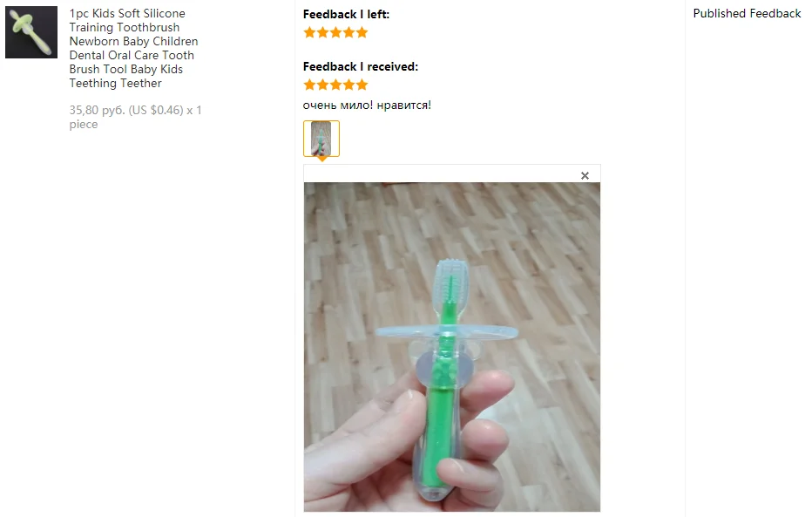Open the toothbrush product thumbnail image

point(31,32)
